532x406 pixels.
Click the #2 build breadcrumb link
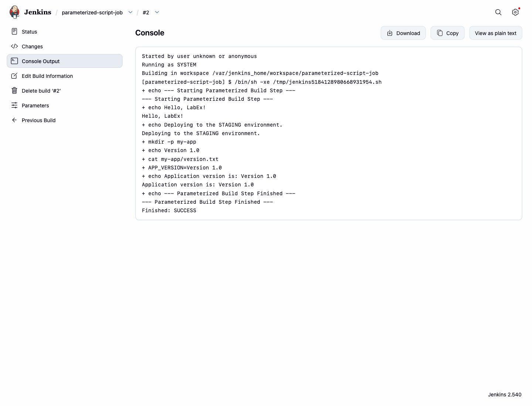point(146,13)
